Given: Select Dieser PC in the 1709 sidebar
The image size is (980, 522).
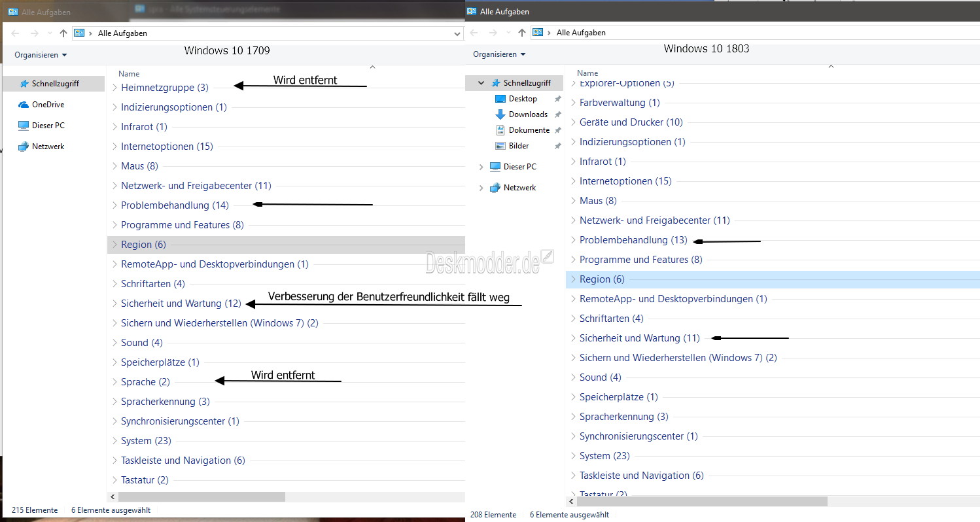Looking at the screenshot, I should [41, 126].
